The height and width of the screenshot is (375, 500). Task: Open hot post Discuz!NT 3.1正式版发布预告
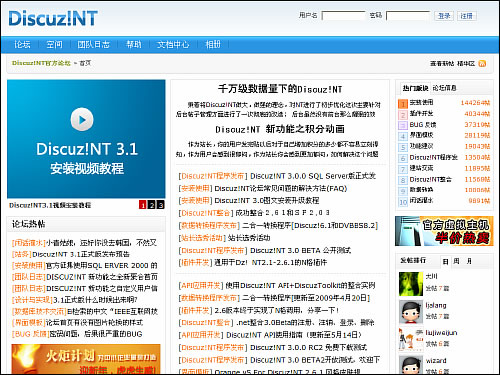point(81,254)
